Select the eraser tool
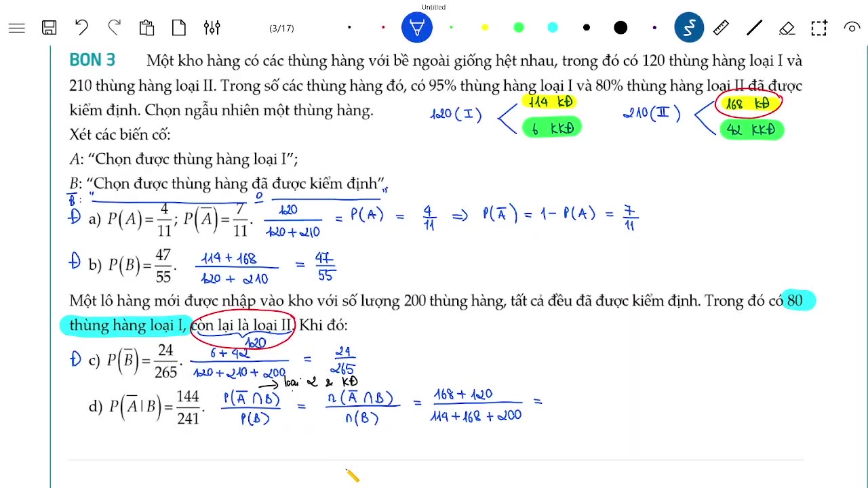 (x=787, y=28)
